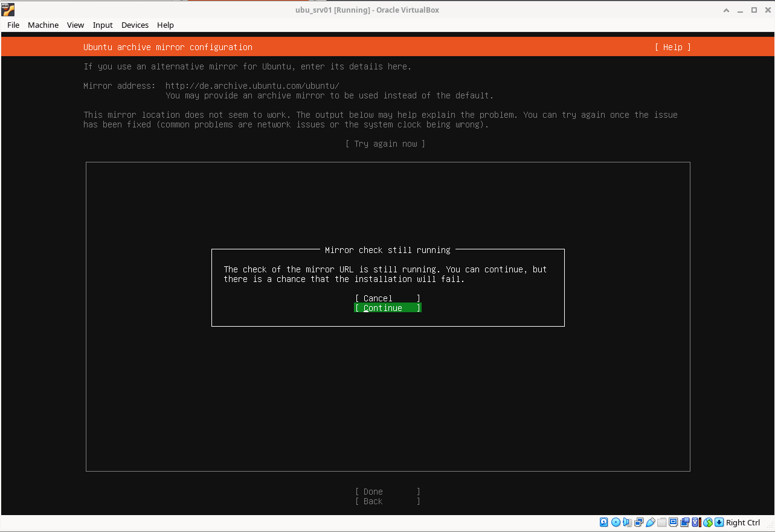Image resolution: width=775 pixels, height=532 pixels.
Task: Click the installer Help button in orange header
Action: 672,47
